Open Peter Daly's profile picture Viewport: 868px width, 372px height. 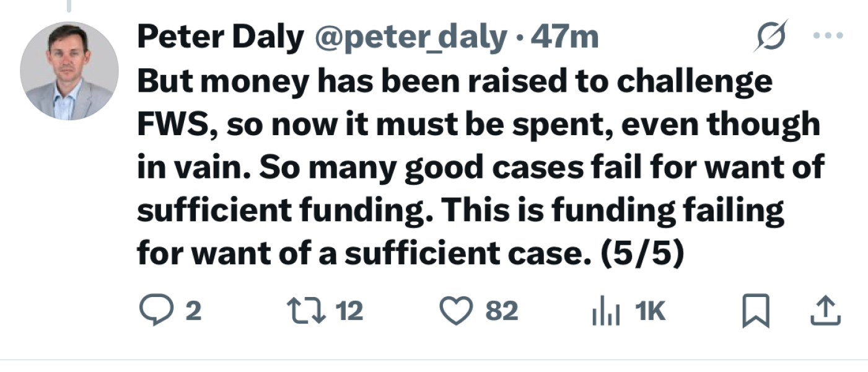(x=69, y=71)
